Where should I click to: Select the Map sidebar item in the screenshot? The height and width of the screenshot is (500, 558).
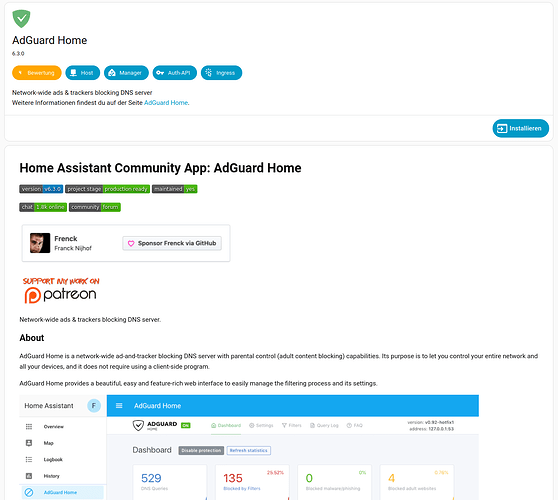(63, 443)
